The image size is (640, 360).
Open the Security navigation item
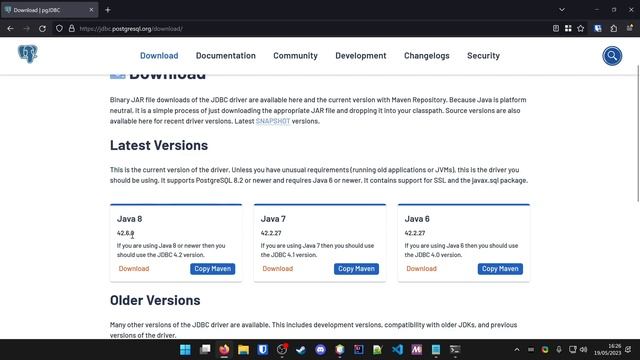(483, 56)
